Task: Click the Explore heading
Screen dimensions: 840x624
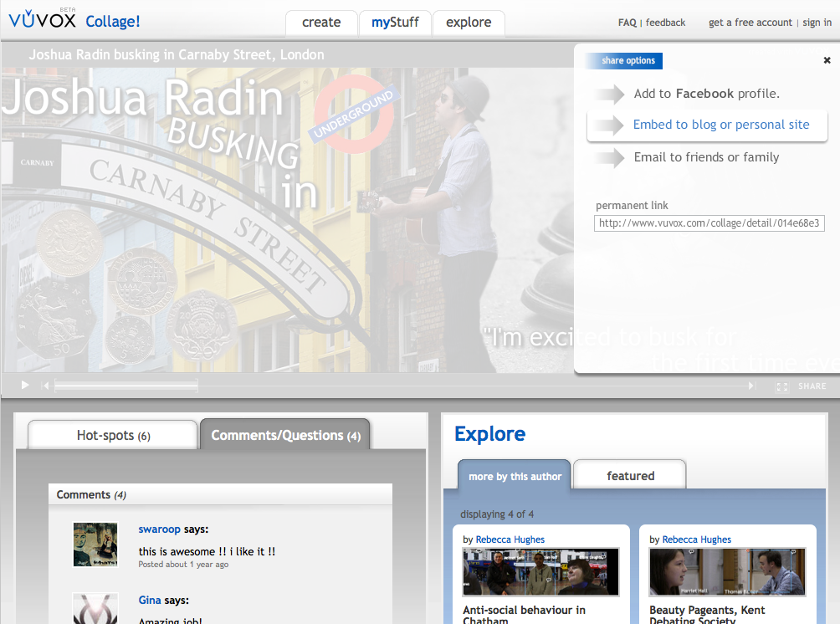Action: 489,434
